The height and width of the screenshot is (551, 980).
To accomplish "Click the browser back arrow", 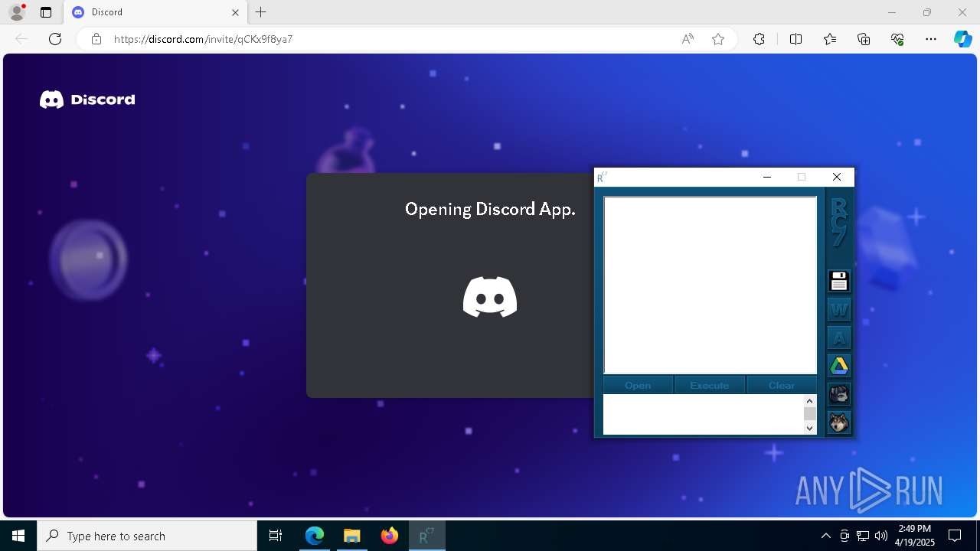I will point(21,39).
